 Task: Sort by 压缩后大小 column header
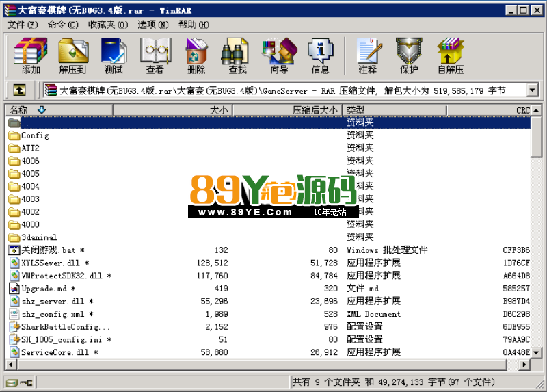coord(287,110)
